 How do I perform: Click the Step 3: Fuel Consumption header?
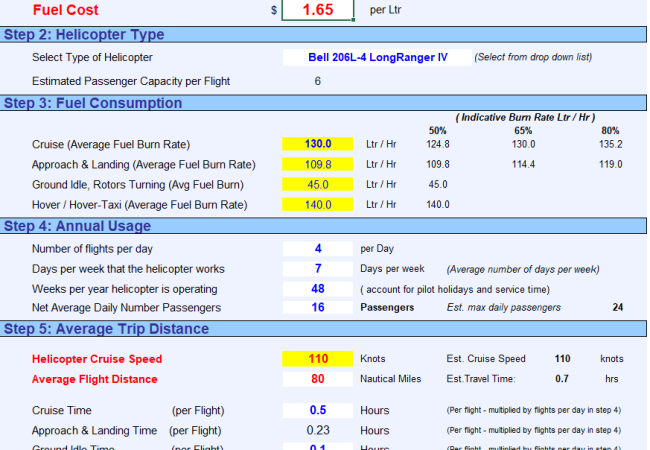[323, 103]
